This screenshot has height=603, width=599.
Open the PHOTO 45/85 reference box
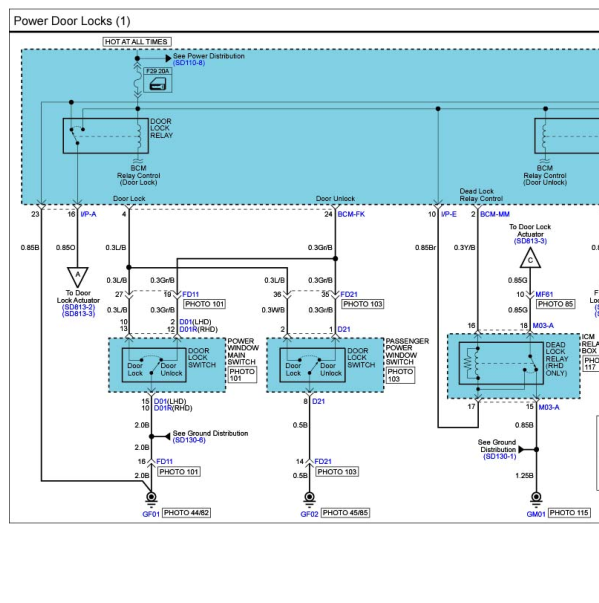click(345, 513)
